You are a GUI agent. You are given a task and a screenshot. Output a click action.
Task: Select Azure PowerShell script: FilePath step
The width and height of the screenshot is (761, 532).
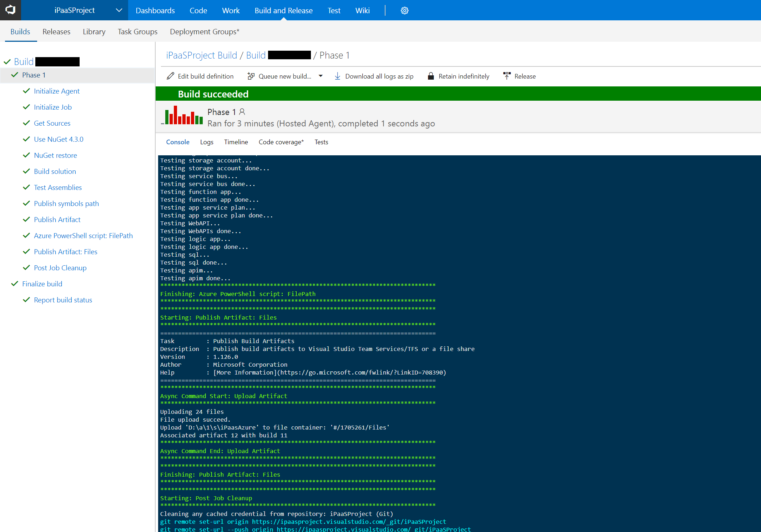coord(83,236)
